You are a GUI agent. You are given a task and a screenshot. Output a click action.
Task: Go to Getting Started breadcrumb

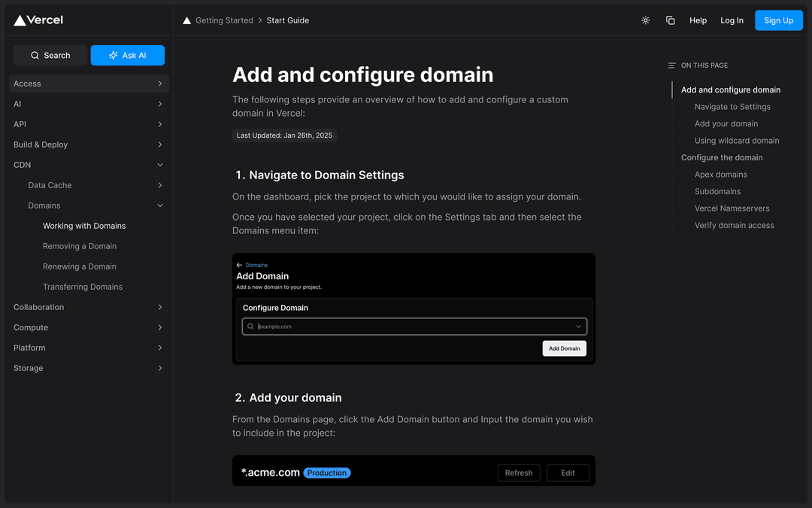click(224, 20)
